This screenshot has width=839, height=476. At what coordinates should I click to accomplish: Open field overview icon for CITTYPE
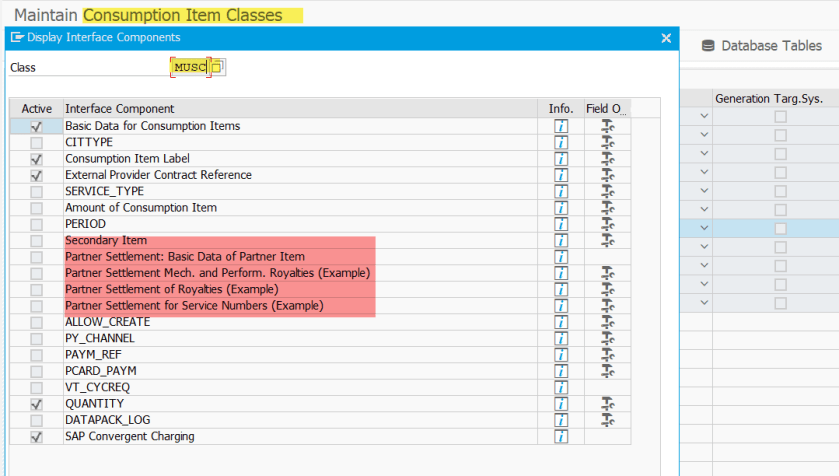tap(607, 143)
